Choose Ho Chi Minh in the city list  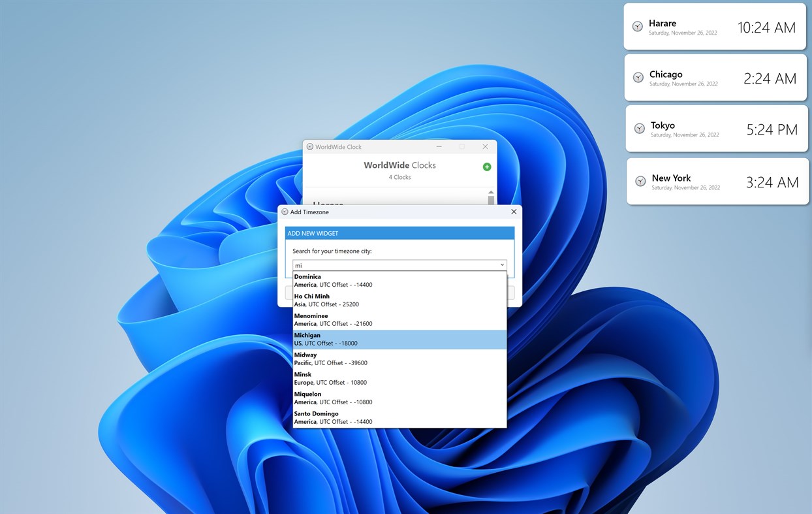(392, 299)
